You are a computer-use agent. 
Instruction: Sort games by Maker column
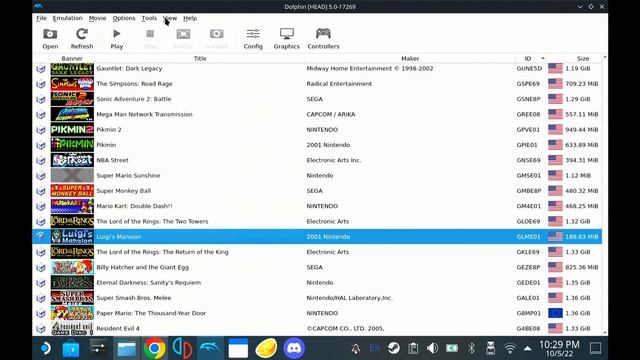coord(410,58)
